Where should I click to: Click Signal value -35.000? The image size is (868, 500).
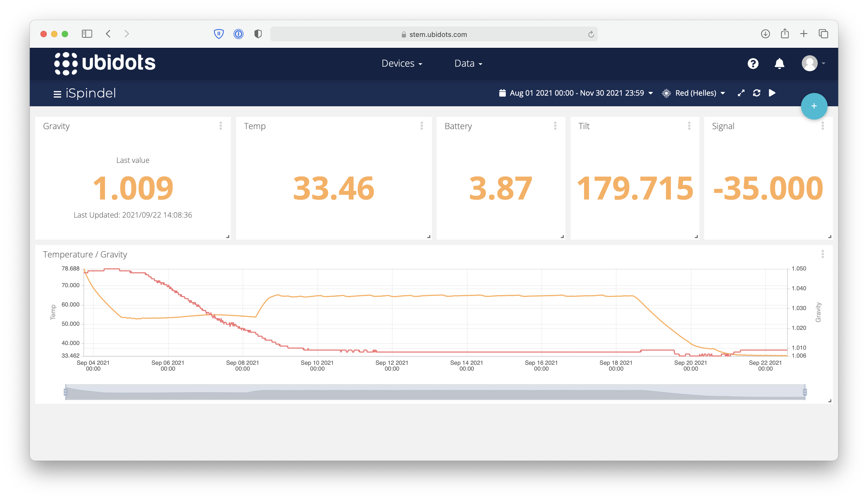[x=768, y=188]
